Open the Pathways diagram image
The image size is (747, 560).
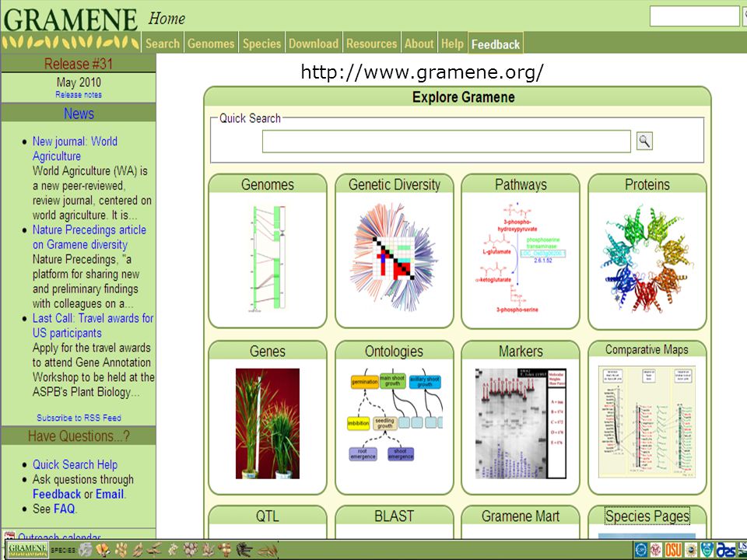click(521, 257)
